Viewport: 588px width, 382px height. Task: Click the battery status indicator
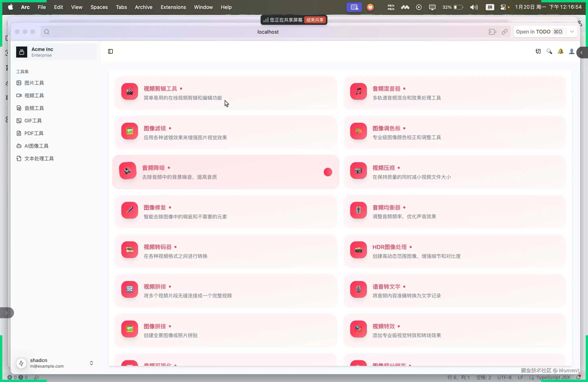point(453,7)
